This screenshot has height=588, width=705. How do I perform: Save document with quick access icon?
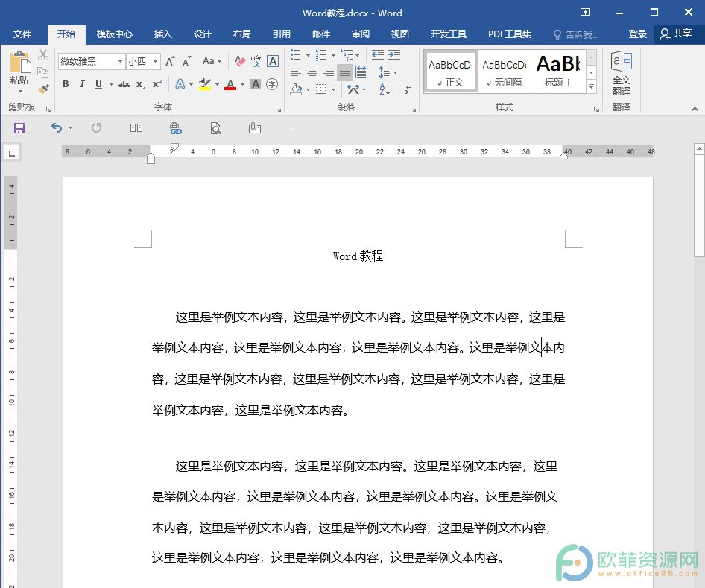pyautogui.click(x=19, y=129)
